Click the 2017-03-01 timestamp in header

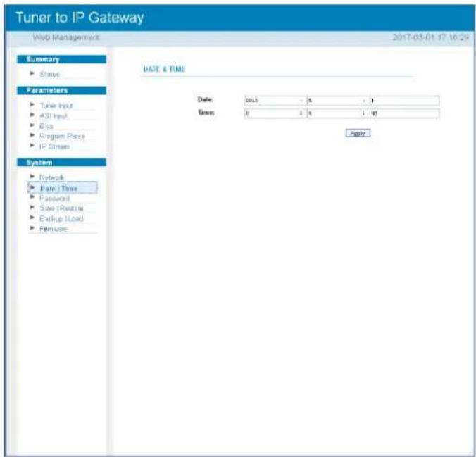tap(430, 37)
